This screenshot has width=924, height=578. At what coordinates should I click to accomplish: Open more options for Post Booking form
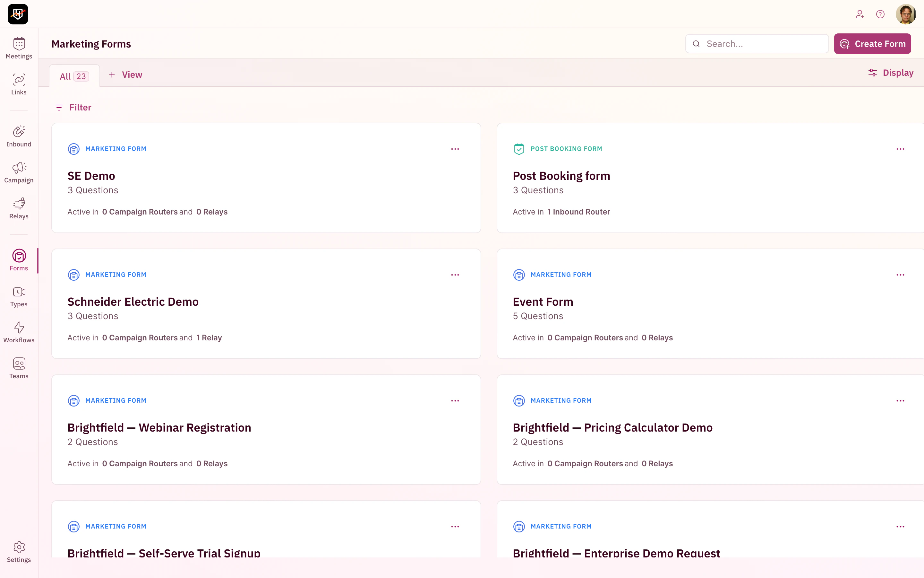point(900,149)
